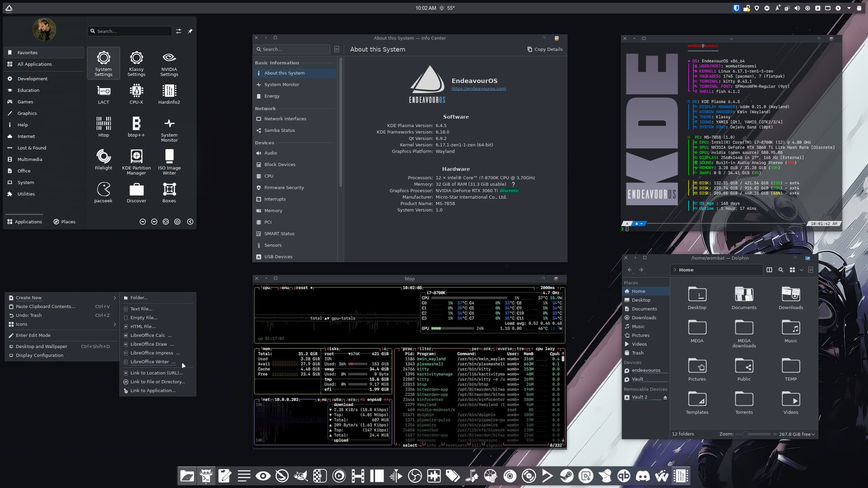Click the Dolphin search magnifier icon

pyautogui.click(x=781, y=270)
